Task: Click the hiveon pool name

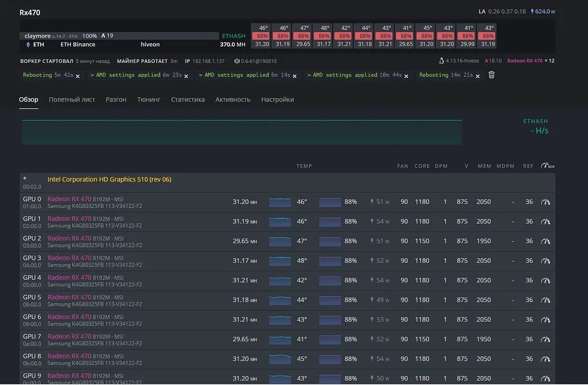Action: [x=150, y=45]
